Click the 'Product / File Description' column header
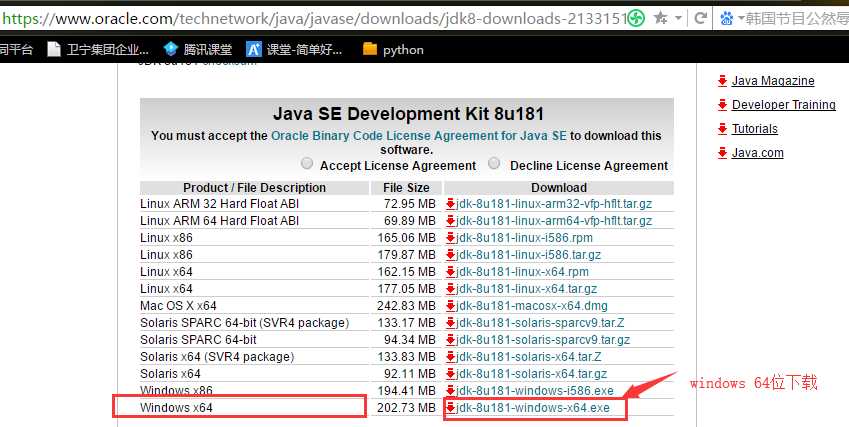 point(254,188)
